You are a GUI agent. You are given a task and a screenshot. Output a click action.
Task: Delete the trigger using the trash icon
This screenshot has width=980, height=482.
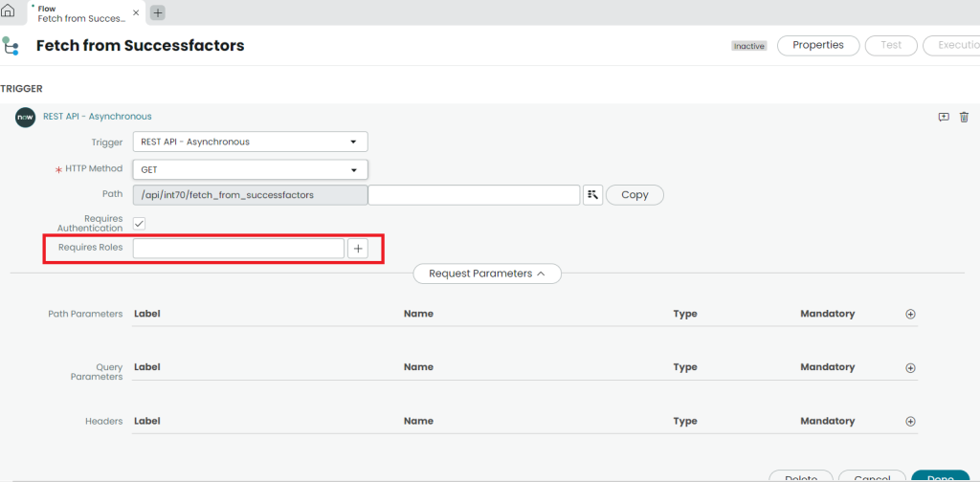(964, 117)
